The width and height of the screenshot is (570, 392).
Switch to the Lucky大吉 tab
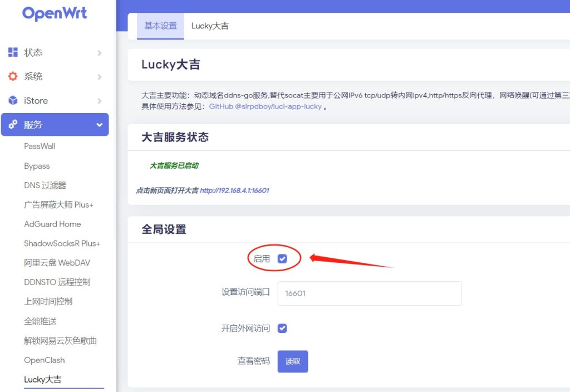(210, 26)
